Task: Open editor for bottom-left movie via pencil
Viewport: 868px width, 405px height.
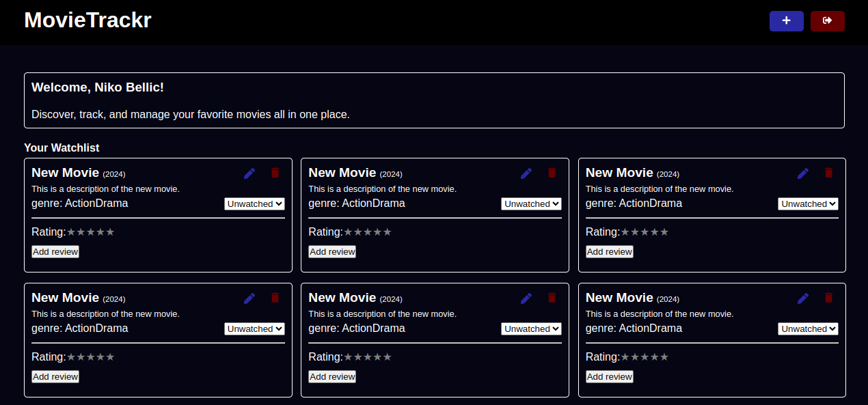Action: [249, 298]
